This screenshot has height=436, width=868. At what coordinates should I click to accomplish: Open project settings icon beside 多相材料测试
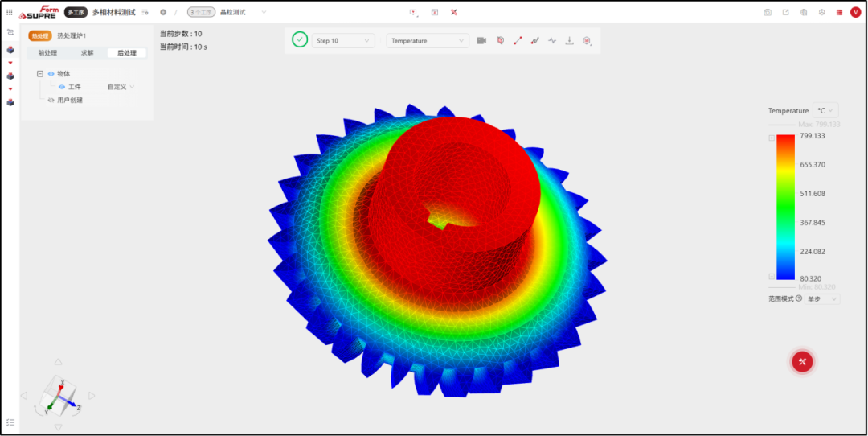pyautogui.click(x=145, y=11)
